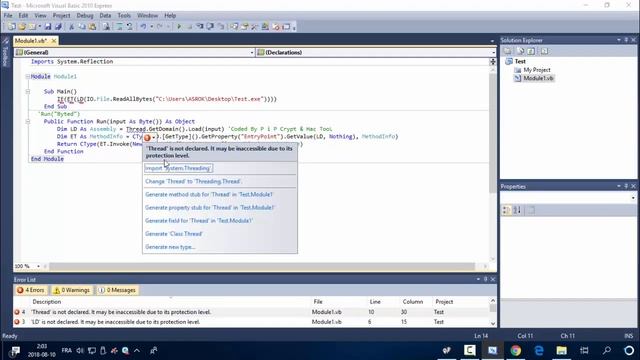Click the Save All toolbar icon
This screenshot has height=360, width=640.
58,27
